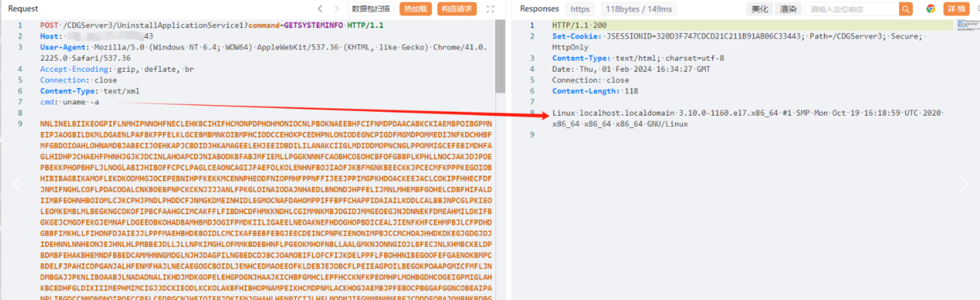The width and height of the screenshot is (980, 300).
Task: Toggle the 渲染 render option
Action: [788, 8]
